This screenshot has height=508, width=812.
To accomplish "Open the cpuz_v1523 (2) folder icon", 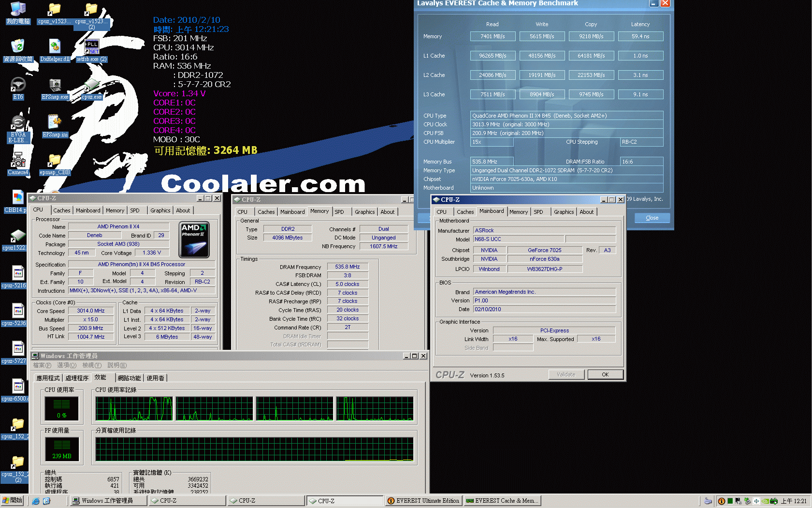I will point(91,15).
